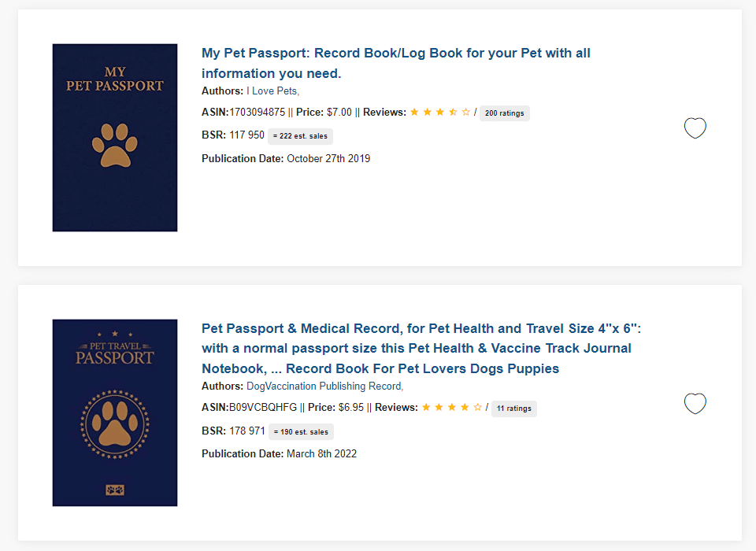Click BSR 178 971 value

(247, 431)
